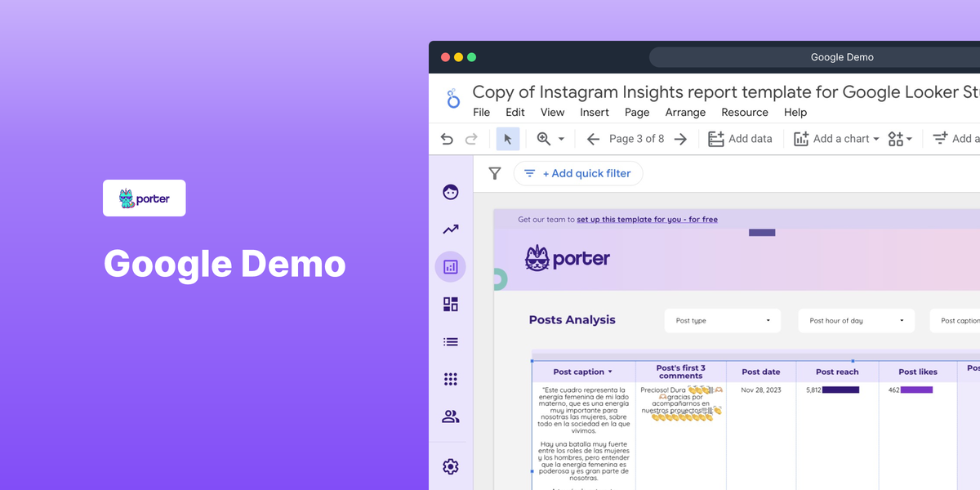Open settings via the gear icon

450,466
